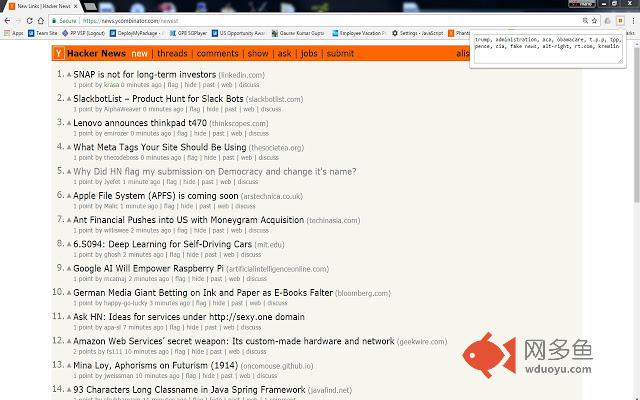Open the threads navigation link

tap(172, 53)
